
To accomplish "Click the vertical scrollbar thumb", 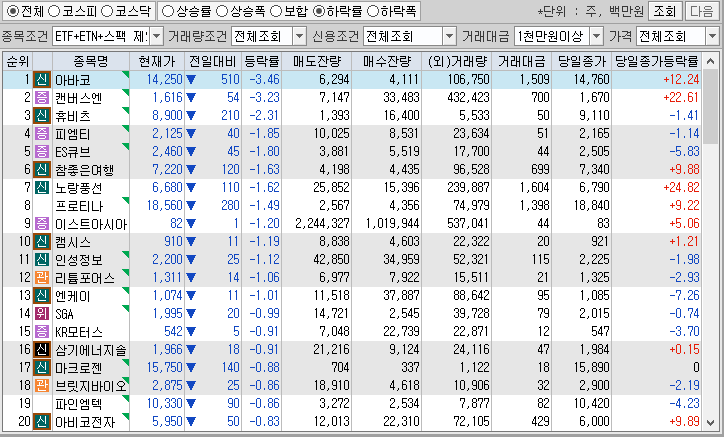I will point(710,107).
